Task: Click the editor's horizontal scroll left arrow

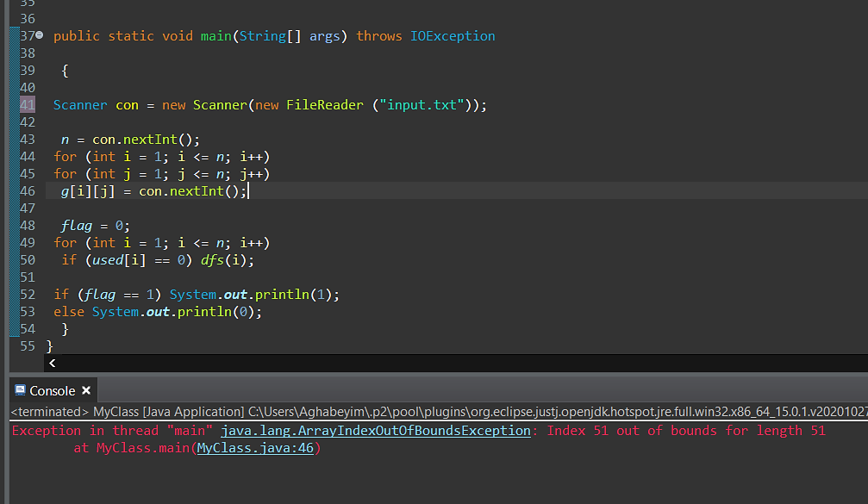Action: [x=53, y=363]
